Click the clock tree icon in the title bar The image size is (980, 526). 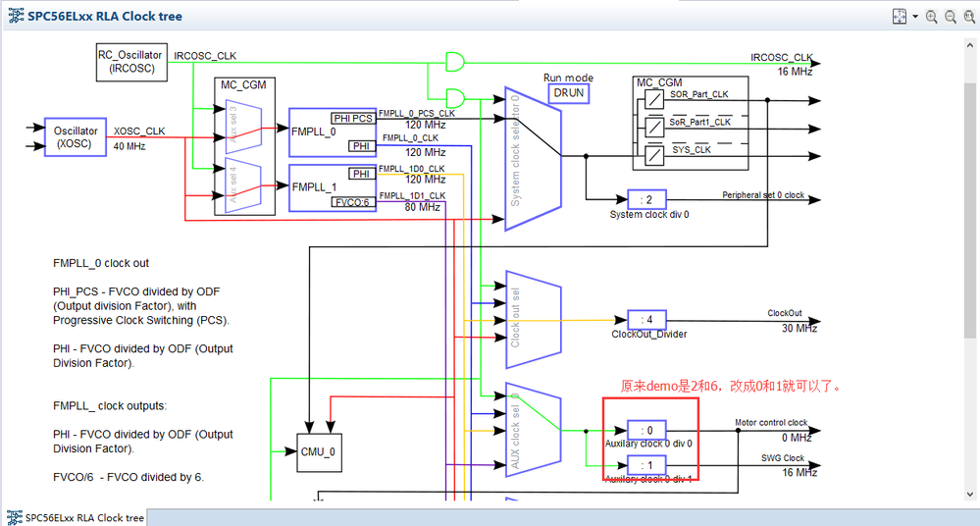[16, 17]
